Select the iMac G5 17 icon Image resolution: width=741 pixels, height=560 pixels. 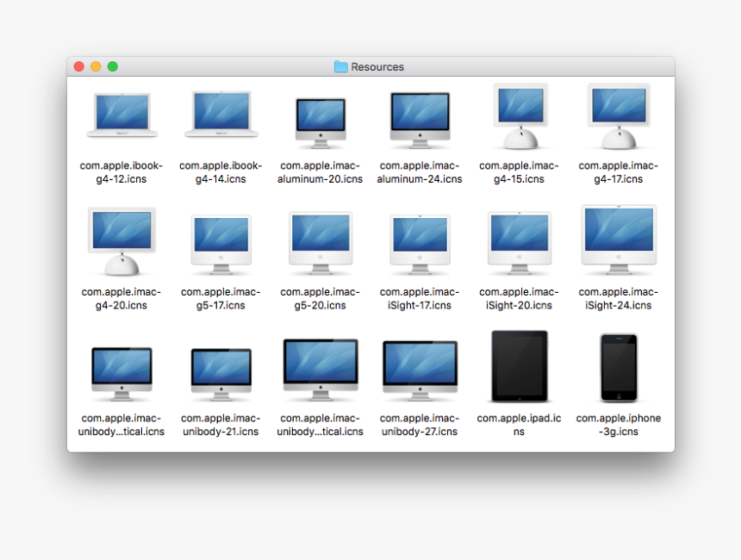(x=221, y=245)
